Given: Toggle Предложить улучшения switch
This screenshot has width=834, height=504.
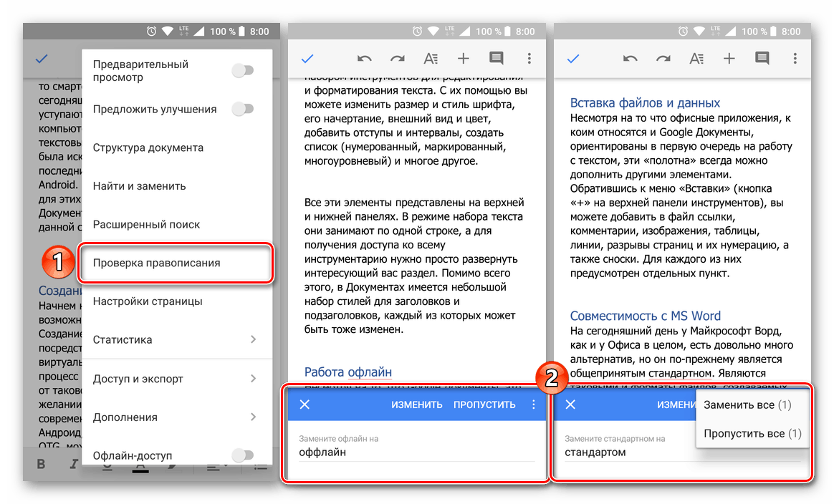Looking at the screenshot, I should [x=243, y=109].
